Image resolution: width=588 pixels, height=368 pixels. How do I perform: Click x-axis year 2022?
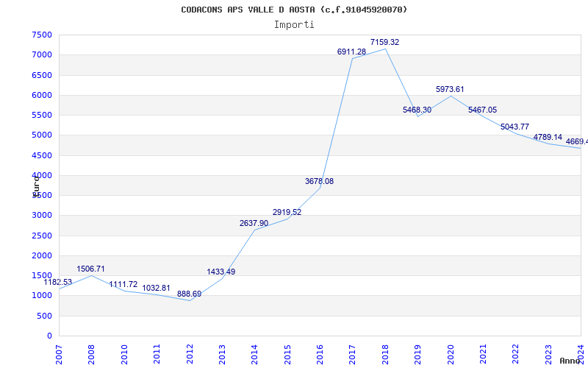click(516, 354)
